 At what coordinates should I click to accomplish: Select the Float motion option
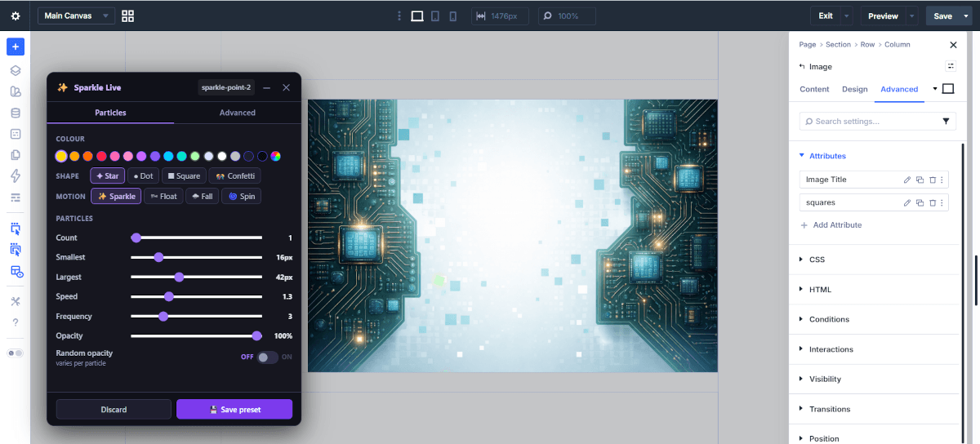163,196
